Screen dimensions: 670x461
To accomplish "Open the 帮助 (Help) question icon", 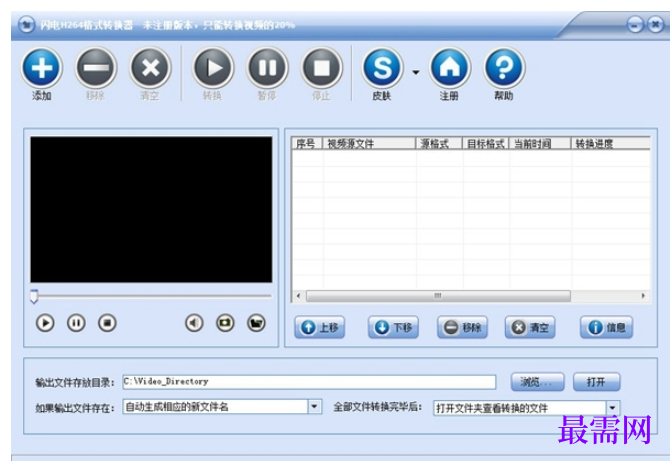I will point(504,68).
